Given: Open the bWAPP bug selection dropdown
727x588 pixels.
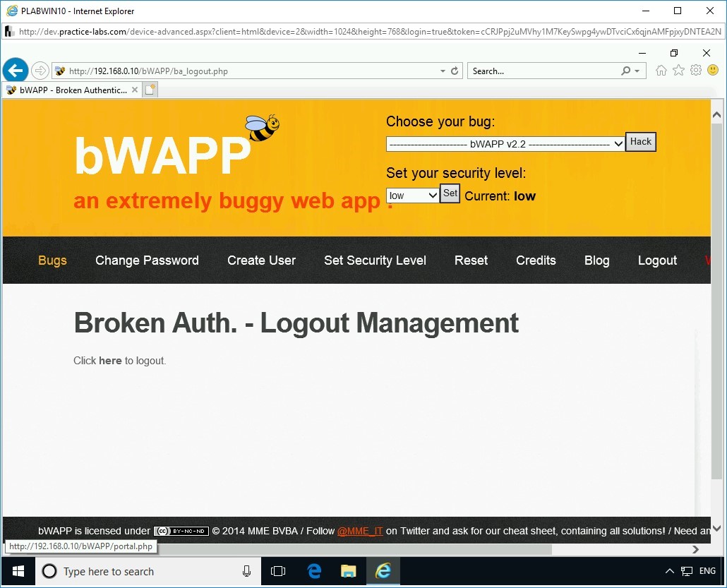Looking at the screenshot, I should pos(505,144).
